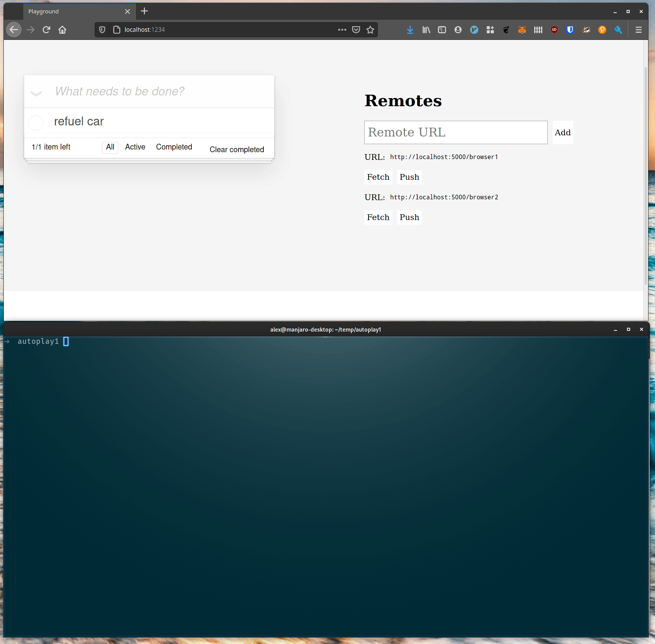Viewport: 655px width, 644px height.
Task: Open a new browser tab
Action: click(144, 11)
